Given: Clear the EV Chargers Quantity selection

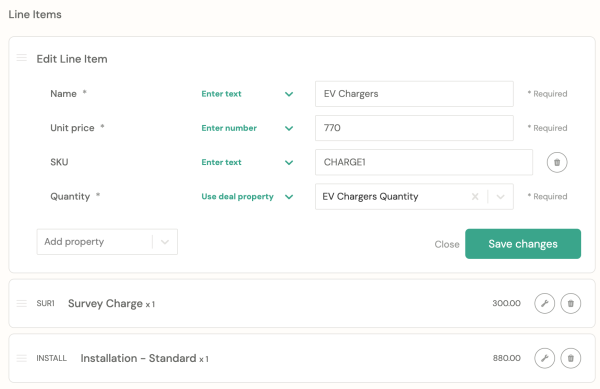Looking at the screenshot, I should click(475, 197).
